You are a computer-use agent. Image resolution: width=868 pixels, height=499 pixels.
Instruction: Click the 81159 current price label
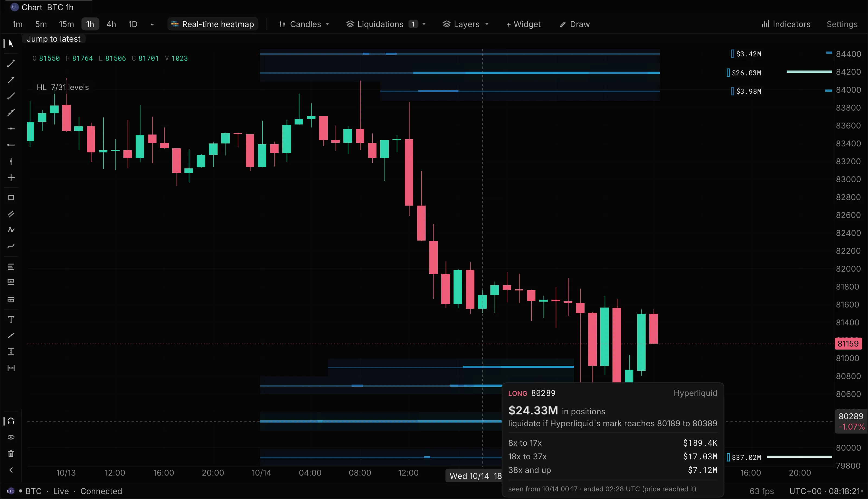click(848, 343)
